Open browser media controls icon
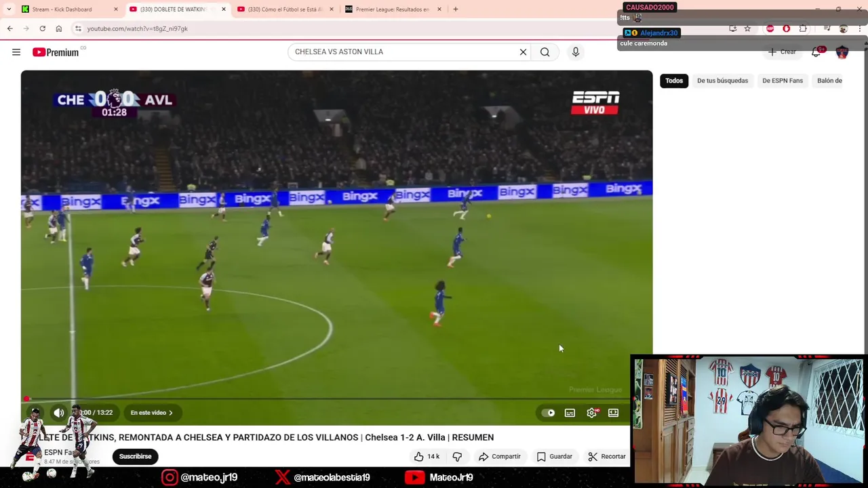The image size is (868, 488). tap(827, 28)
